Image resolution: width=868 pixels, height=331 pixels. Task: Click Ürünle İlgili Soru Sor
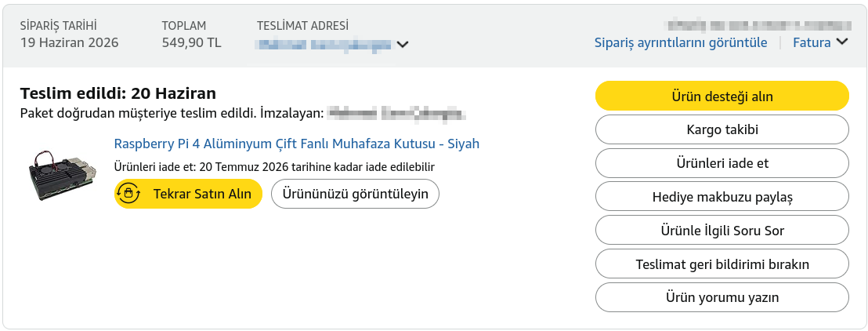pos(722,230)
